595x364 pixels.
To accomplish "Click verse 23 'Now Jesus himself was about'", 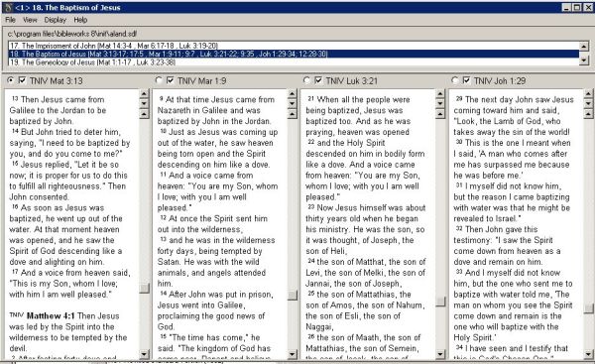I will [371, 207].
